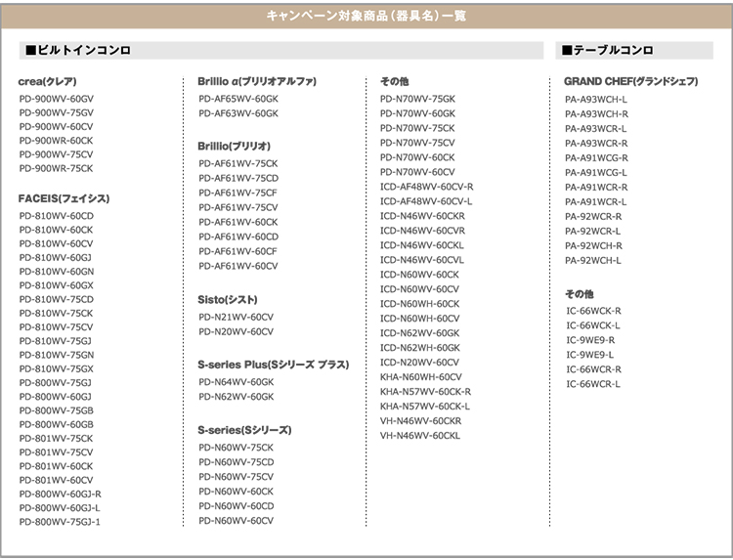The width and height of the screenshot is (733, 560).
Task: Click model PD-AF61WV-60CD
Action: 238,237
